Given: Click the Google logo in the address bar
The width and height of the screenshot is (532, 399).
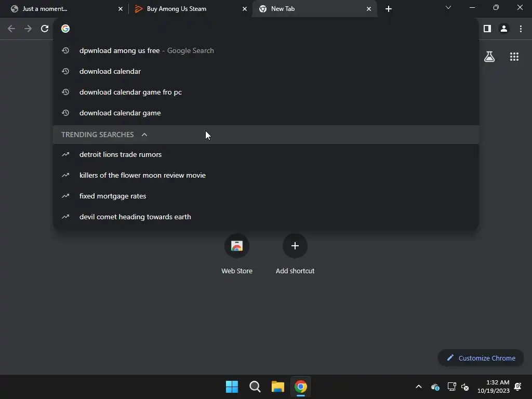Looking at the screenshot, I should [65, 29].
